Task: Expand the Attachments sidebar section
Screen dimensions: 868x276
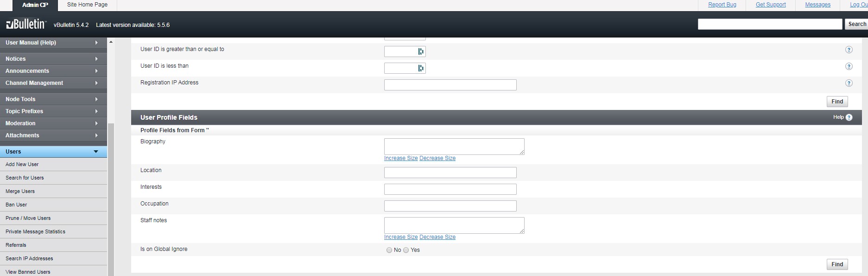Action: coord(96,135)
